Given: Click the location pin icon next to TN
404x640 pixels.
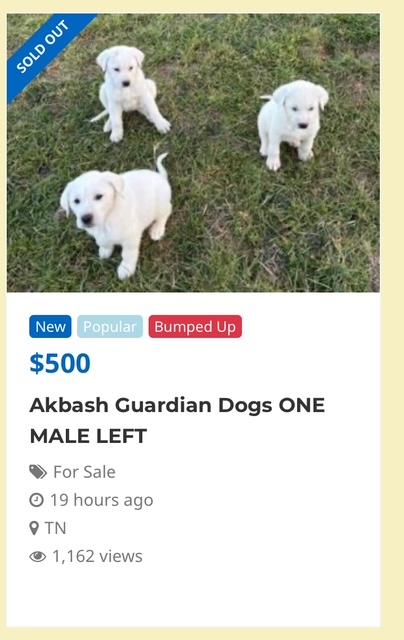Looking at the screenshot, I should click(x=34, y=528).
